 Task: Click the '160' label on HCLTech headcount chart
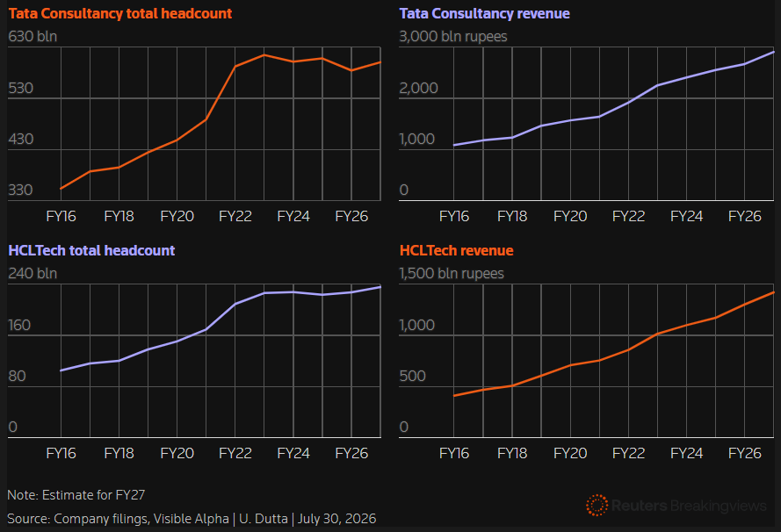[19, 326]
